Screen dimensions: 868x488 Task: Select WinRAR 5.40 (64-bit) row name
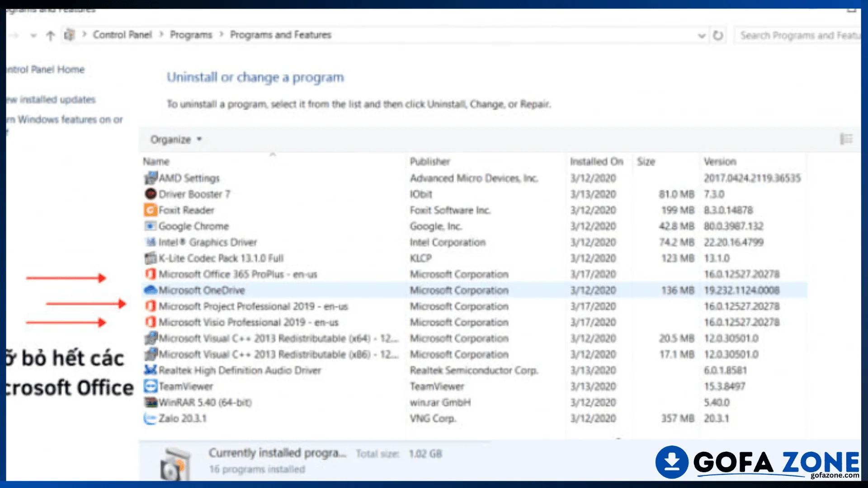coord(205,402)
